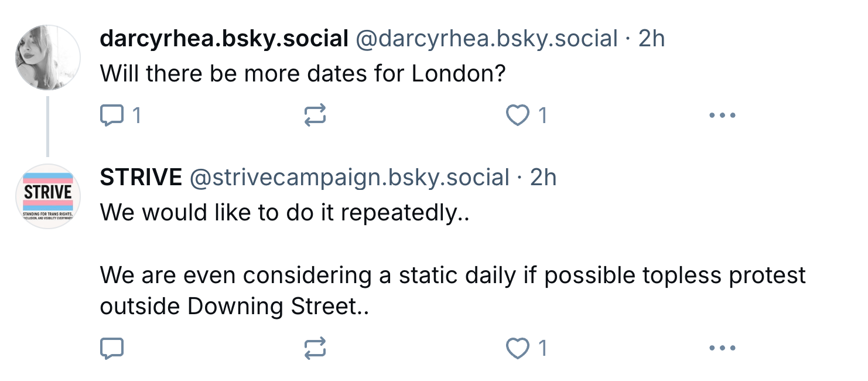Open the 'Will there be more dates' post text
868x381 pixels.
click(303, 74)
